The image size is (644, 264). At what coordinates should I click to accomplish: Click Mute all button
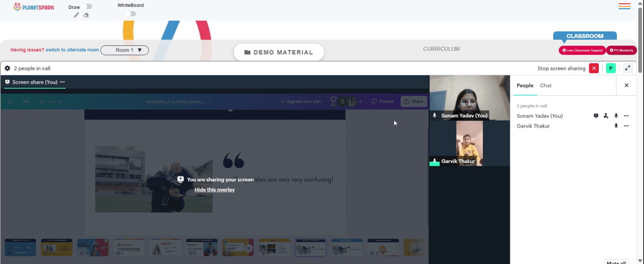[x=616, y=262]
